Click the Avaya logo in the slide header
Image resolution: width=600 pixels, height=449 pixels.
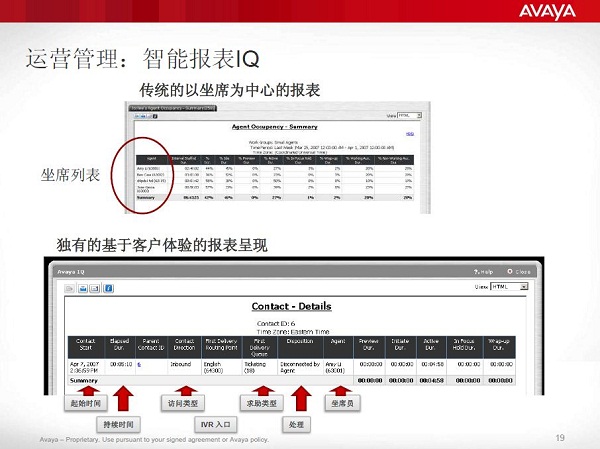pyautogui.click(x=547, y=12)
